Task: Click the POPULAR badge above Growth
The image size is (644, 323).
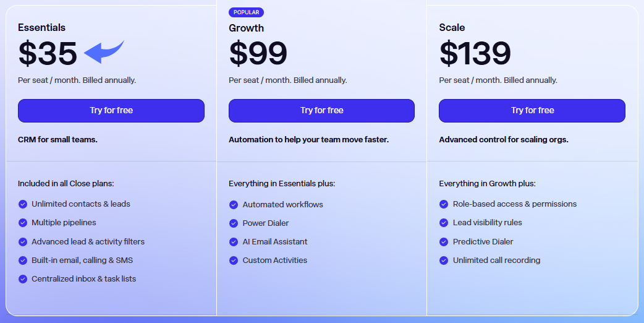Action: coord(246,12)
